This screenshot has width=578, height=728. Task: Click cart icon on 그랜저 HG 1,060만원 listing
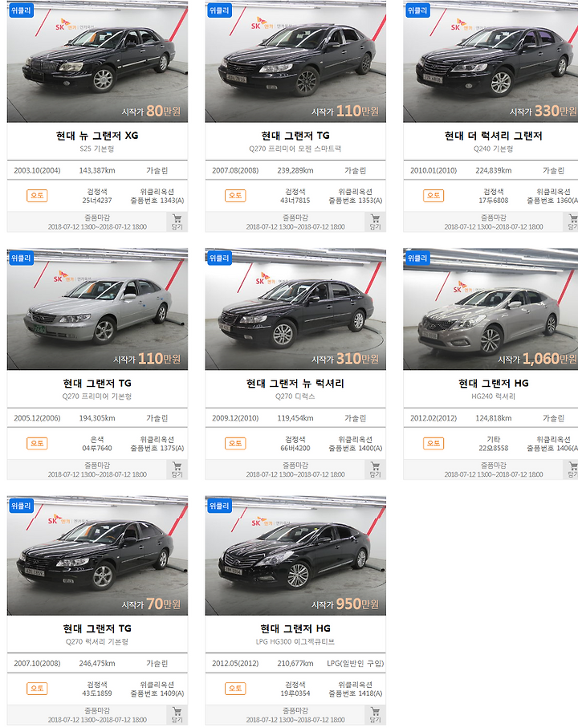[x=573, y=470]
